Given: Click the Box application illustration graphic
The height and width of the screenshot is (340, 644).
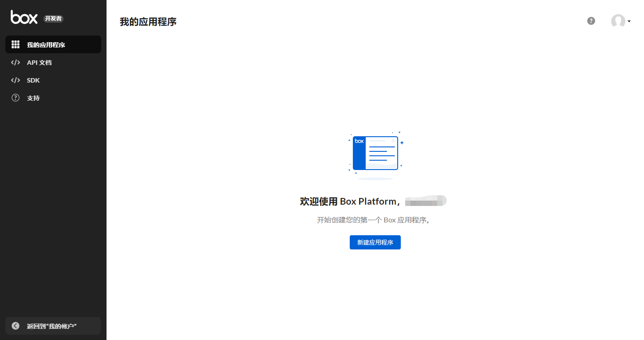Looking at the screenshot, I should 375,153.
